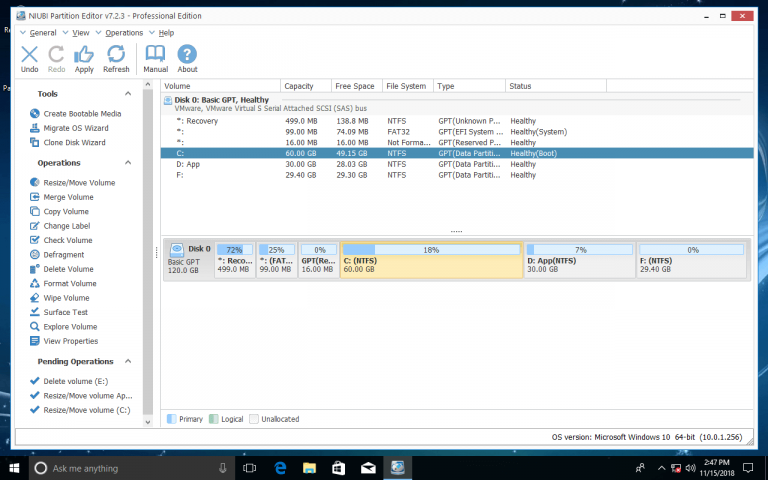The width and height of the screenshot is (768, 480).
Task: Sort by Status column header
Action: click(556, 86)
